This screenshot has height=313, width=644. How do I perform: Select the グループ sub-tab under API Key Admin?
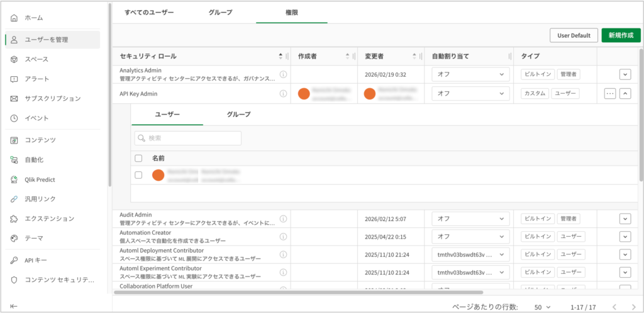pos(238,114)
